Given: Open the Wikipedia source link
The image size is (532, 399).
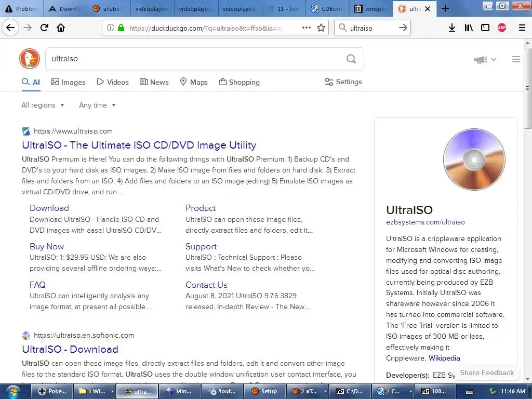Looking at the screenshot, I should click(444, 358).
